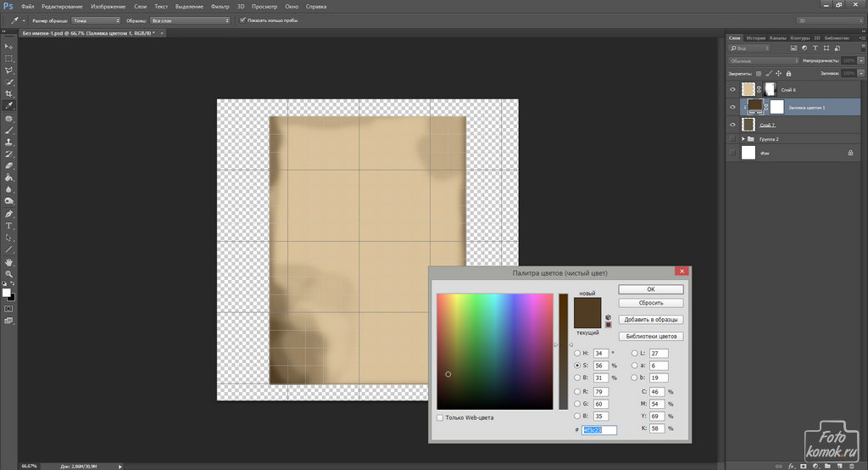Select the Type tool in the toolbar
Viewport: 868px width, 470px height.
pyautogui.click(x=9, y=227)
